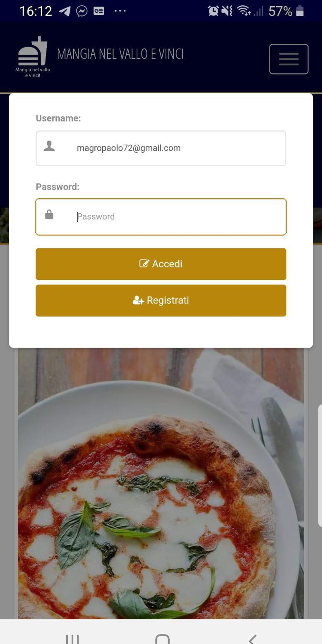Viewport: 322px width, 644px height.
Task: Open the hamburger navigation menu
Action: tap(288, 59)
